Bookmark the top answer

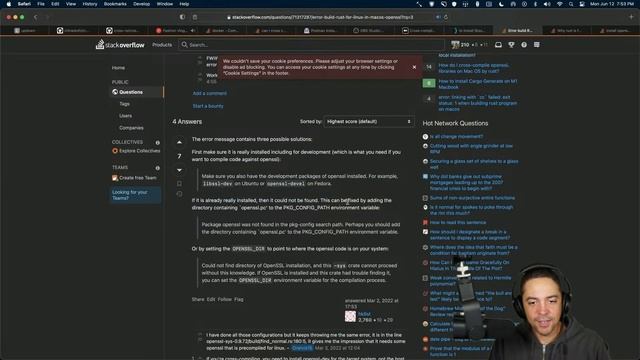coord(179,184)
